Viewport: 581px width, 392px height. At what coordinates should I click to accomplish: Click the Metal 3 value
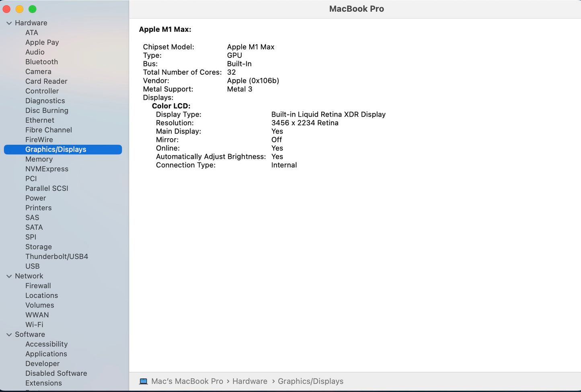pos(240,89)
